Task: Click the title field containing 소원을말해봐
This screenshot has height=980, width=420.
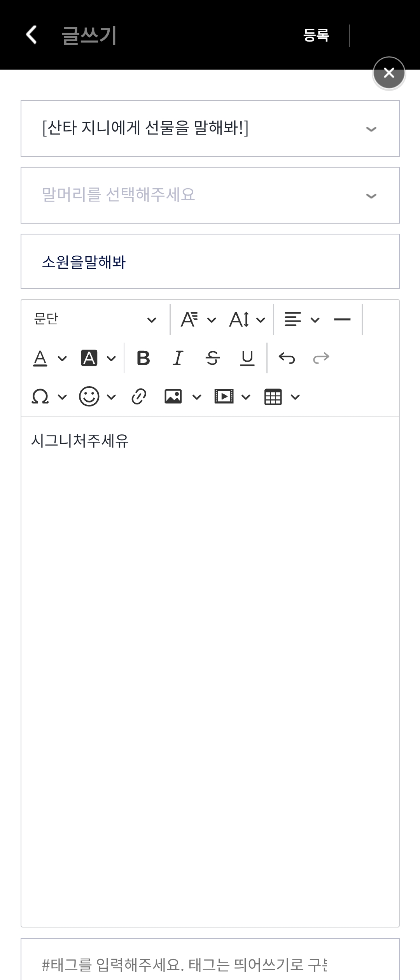Action: pos(210,262)
